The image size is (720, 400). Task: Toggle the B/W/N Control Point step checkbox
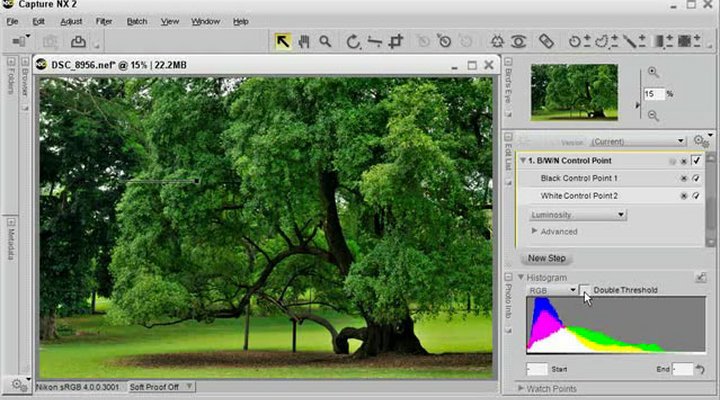[696, 161]
